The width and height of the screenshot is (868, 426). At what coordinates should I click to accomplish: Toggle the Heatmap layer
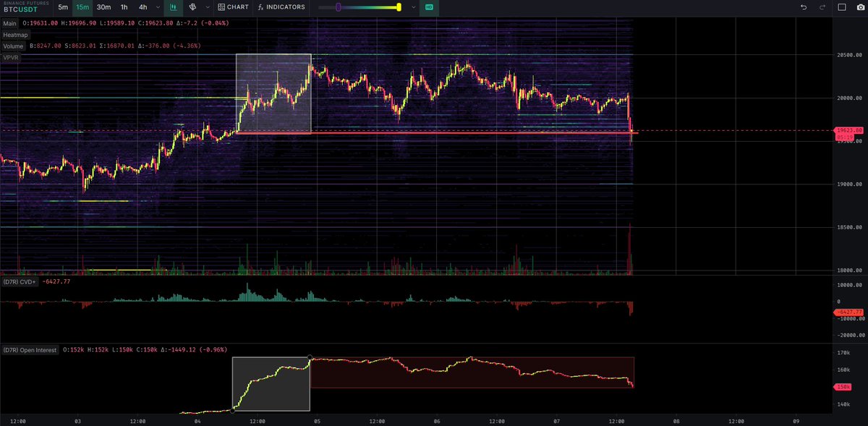tap(16, 34)
